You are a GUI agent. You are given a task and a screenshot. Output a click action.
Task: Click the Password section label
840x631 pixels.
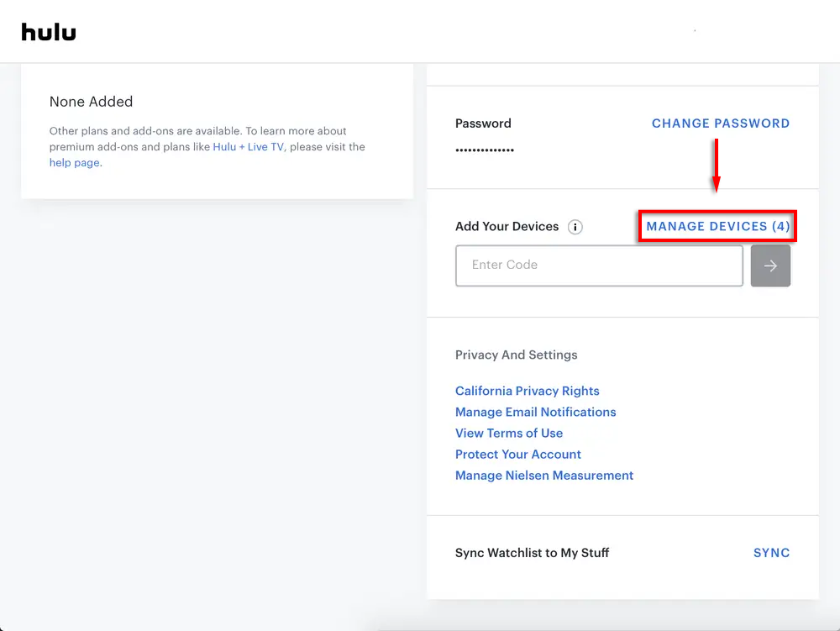[x=482, y=124]
